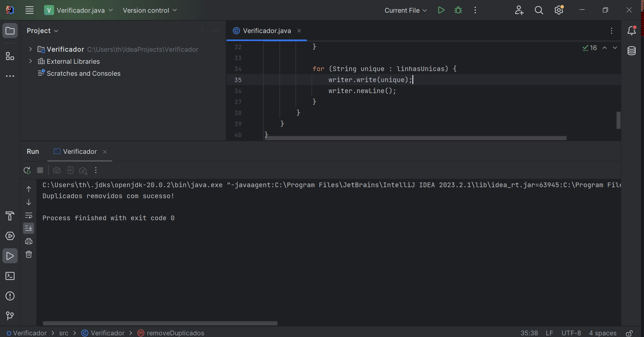Click the UTF-8 encoding in status bar
644x337 pixels.
(x=571, y=333)
